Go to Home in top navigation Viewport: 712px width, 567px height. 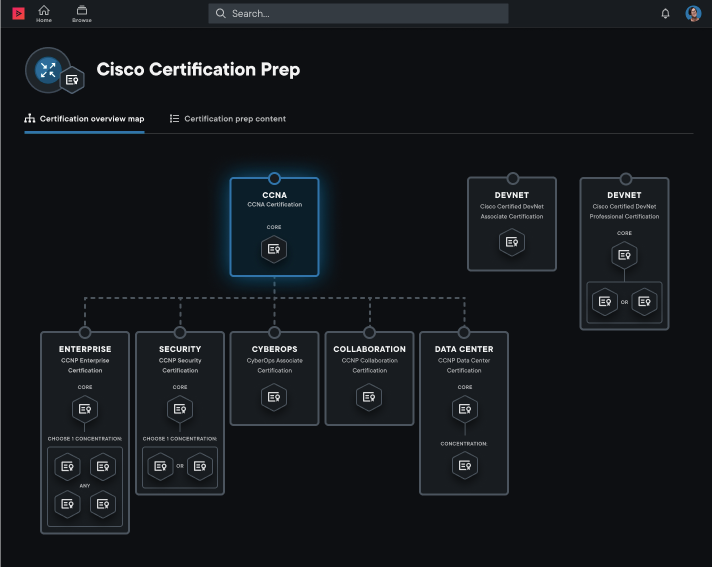pos(44,14)
